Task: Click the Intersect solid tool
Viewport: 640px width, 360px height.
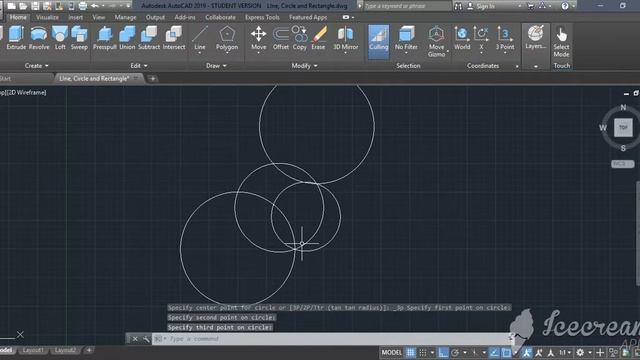Action: 174,38
